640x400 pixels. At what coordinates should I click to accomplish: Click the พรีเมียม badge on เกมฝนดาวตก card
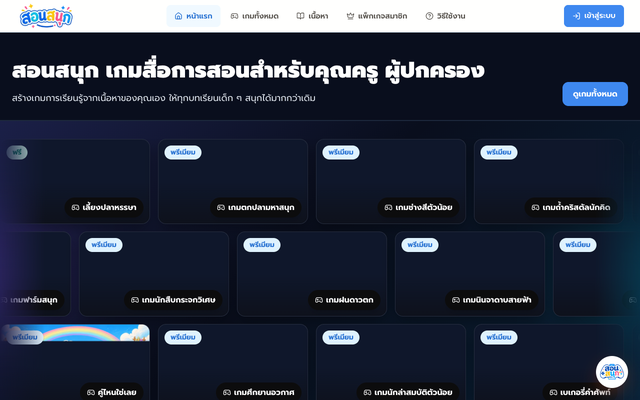(262, 245)
